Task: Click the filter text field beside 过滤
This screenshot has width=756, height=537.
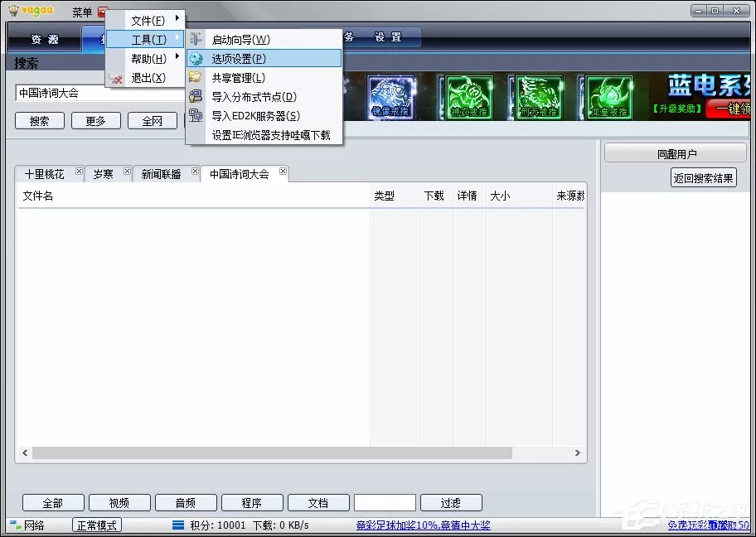Action: 385,503
